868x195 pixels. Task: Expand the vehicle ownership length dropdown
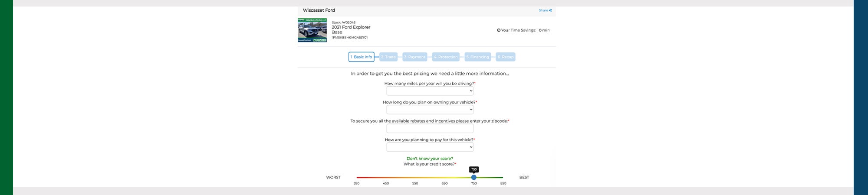430,110
